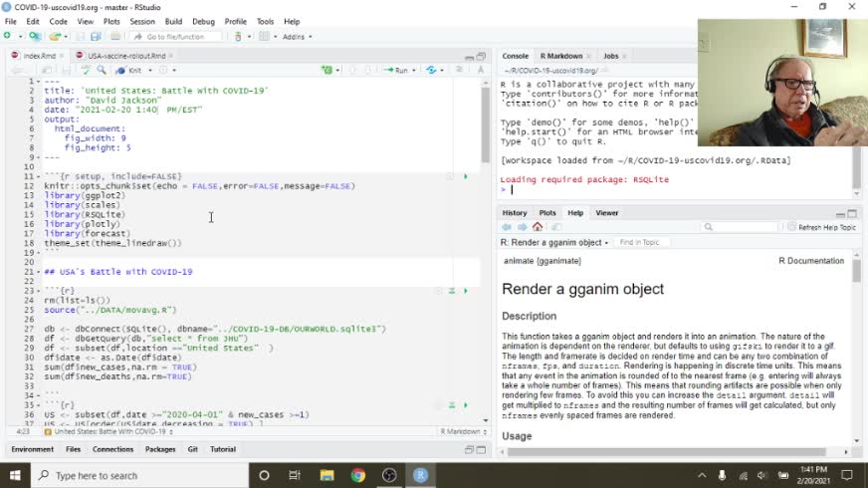Viewport: 868px width, 488px height.
Task: Open the Addins dropdown
Action: (x=297, y=37)
